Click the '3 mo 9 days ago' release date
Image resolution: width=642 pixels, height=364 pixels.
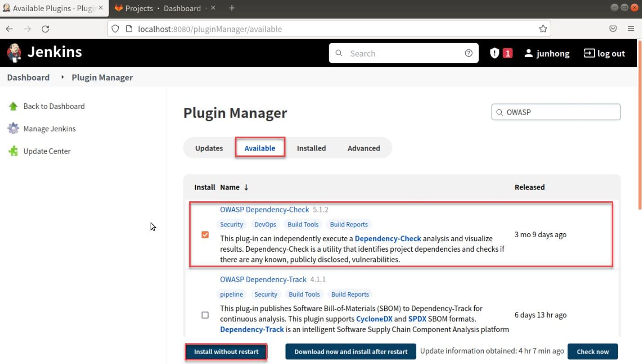click(540, 235)
